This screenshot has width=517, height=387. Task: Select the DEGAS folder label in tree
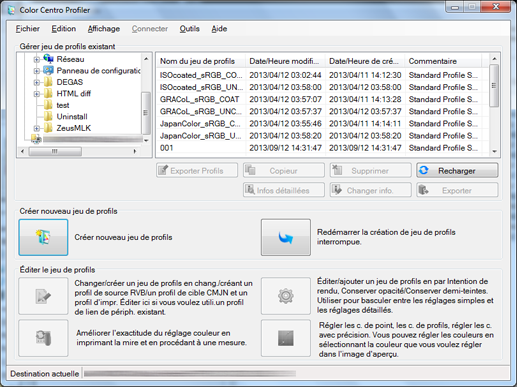pyautogui.click(x=70, y=82)
